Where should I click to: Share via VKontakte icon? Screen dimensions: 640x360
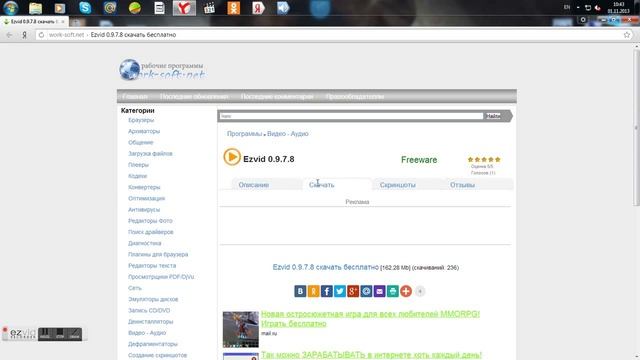pyautogui.click(x=300, y=291)
